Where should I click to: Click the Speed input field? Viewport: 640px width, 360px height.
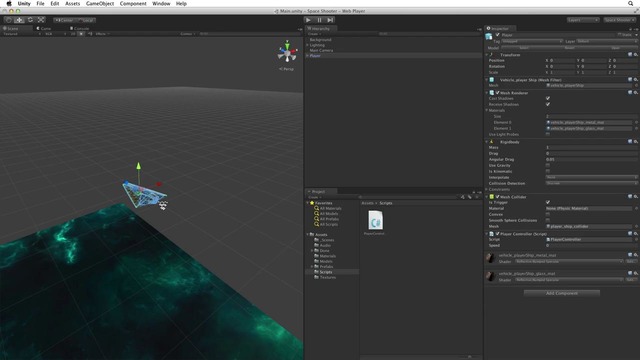(591, 245)
